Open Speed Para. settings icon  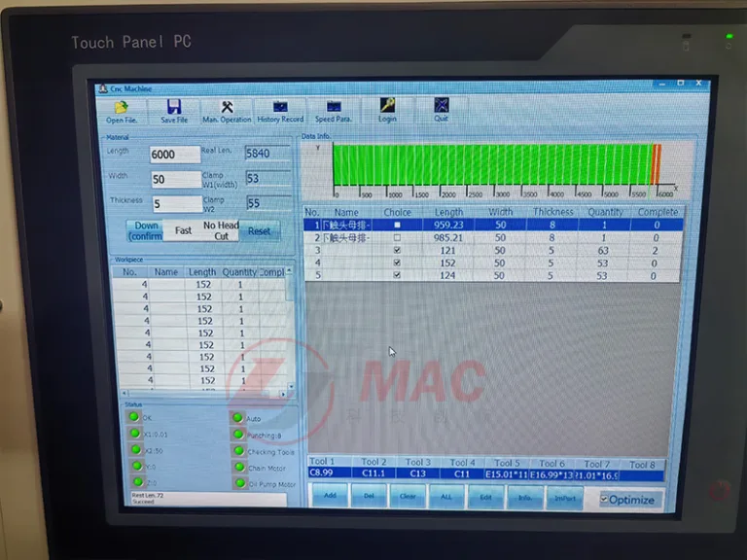coord(334,107)
